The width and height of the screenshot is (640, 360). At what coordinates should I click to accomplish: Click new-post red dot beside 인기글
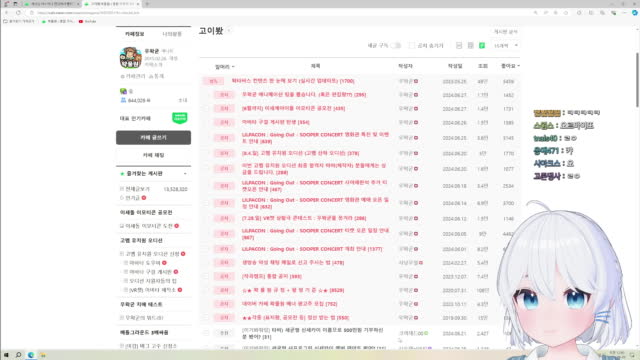tap(144, 198)
